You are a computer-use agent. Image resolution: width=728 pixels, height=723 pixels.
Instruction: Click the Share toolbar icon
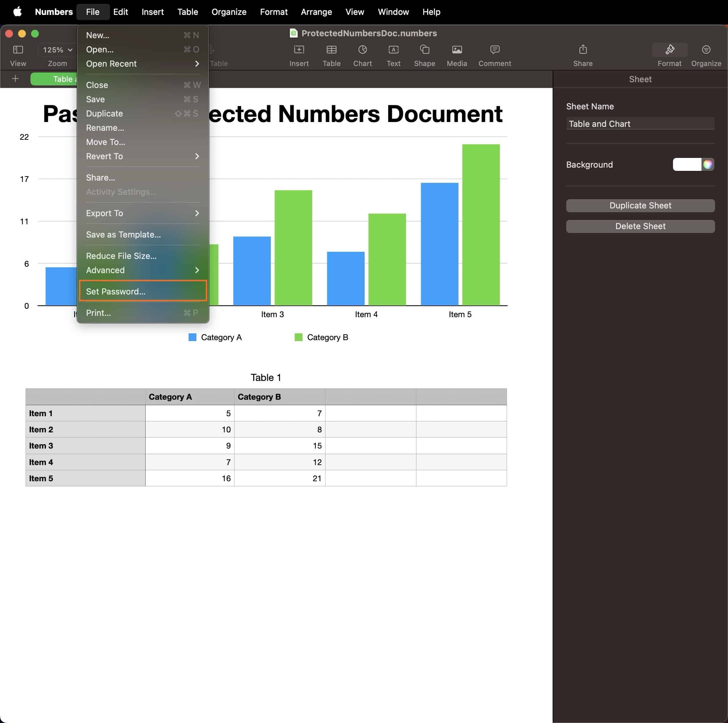[582, 50]
